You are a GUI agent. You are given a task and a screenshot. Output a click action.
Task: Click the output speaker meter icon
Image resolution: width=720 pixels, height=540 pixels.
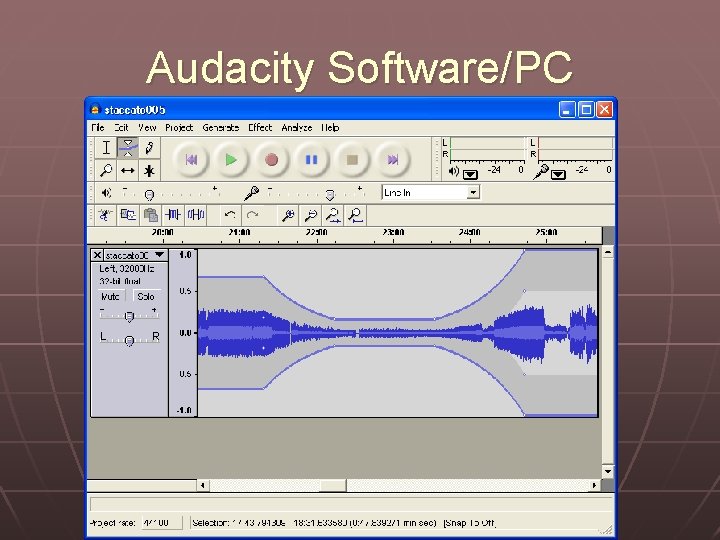454,172
